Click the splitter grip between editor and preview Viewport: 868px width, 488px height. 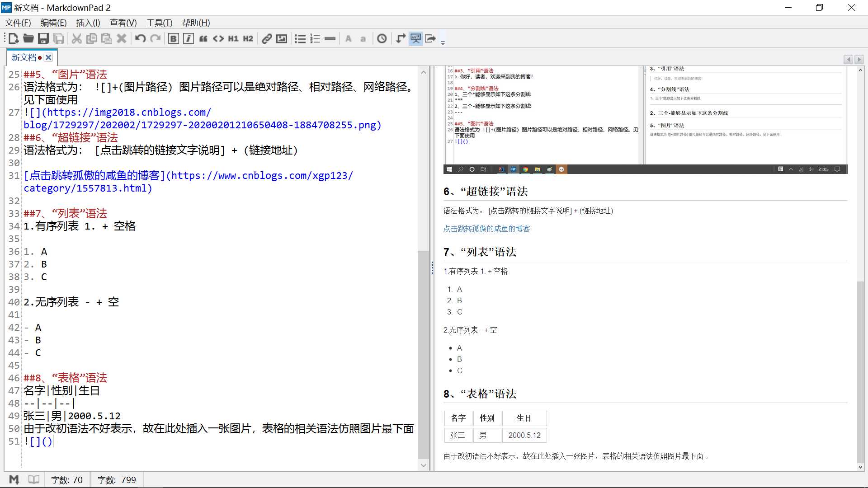[x=432, y=268]
